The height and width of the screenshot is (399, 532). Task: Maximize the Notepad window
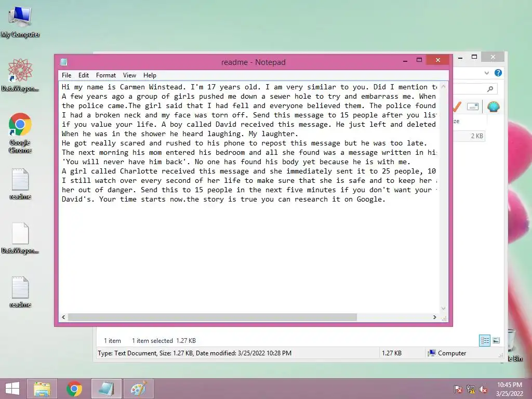419,60
